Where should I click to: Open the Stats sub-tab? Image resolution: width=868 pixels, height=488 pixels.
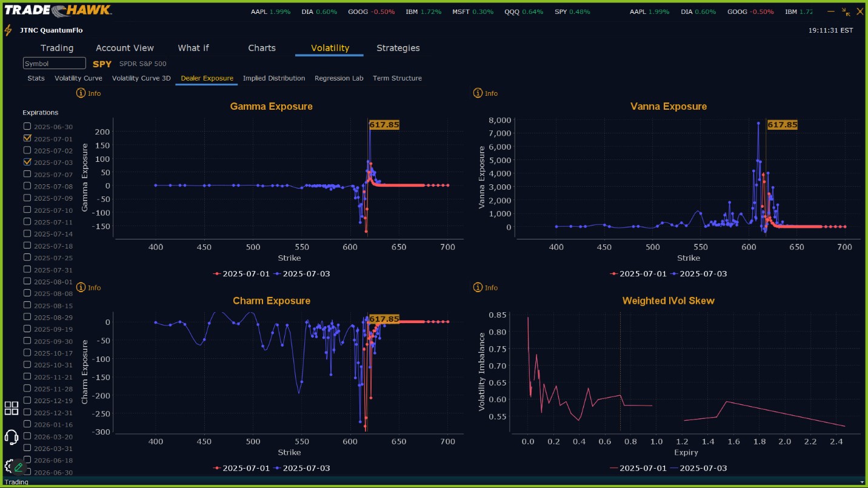36,78
